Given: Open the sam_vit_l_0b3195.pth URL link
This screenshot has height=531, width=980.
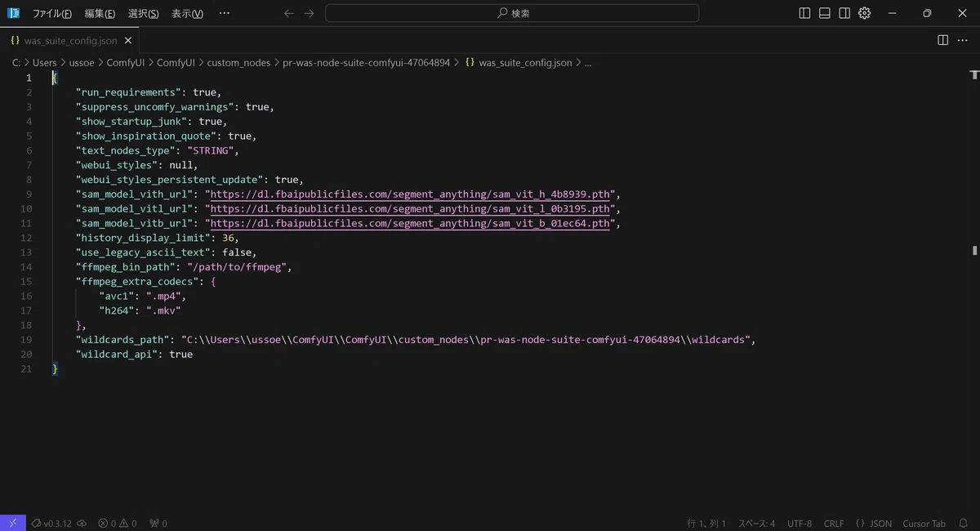Looking at the screenshot, I should tap(410, 208).
